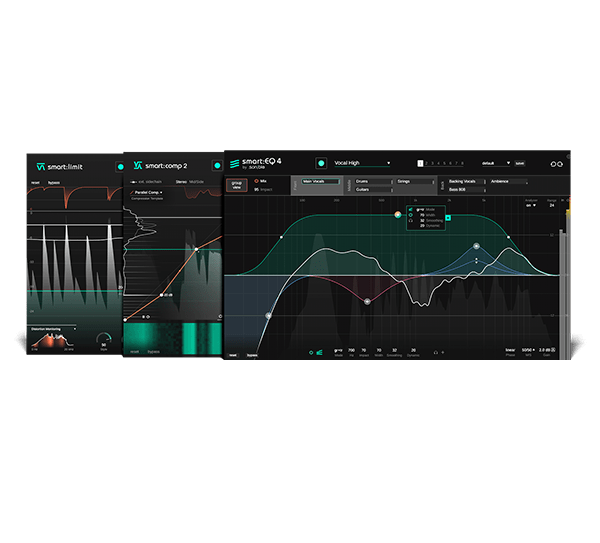Click reset in smart:limit
600x543 pixels.
[35, 183]
